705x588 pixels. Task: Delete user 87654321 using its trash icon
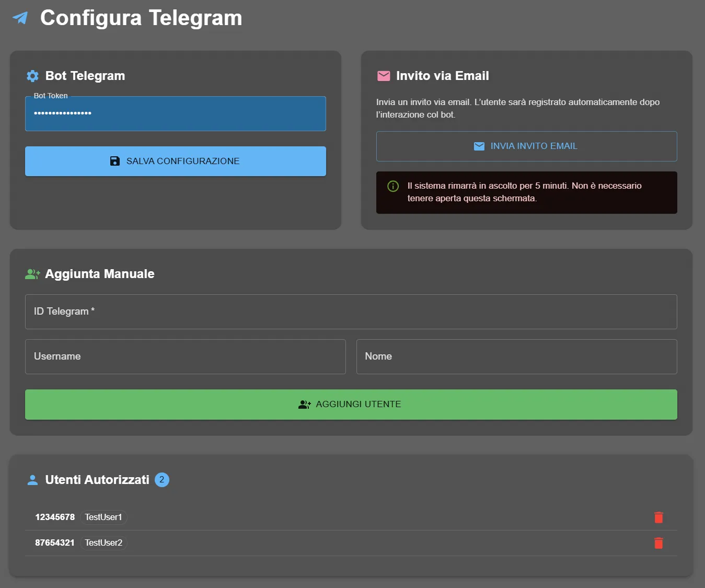(658, 543)
